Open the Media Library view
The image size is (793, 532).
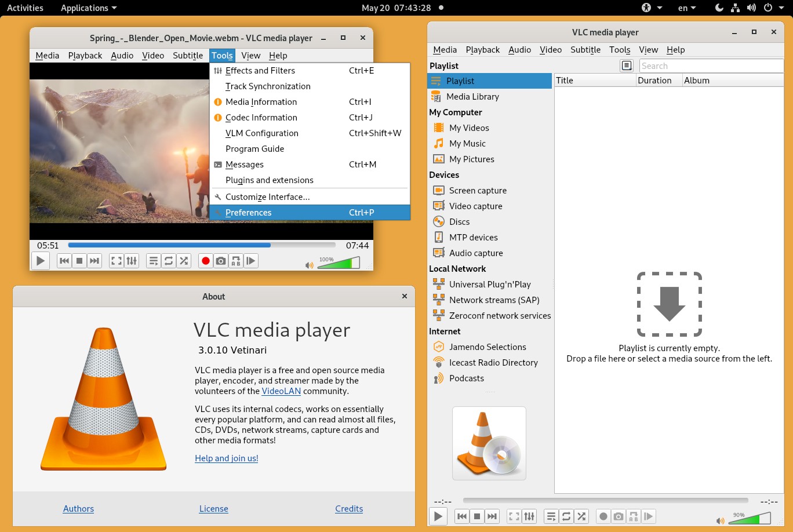[472, 96]
